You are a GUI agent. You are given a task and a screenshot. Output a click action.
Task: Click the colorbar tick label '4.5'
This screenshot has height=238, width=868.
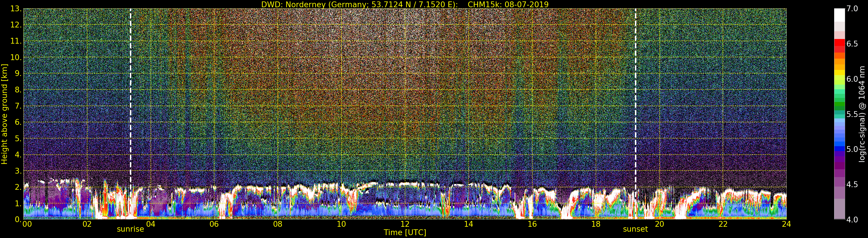point(852,185)
